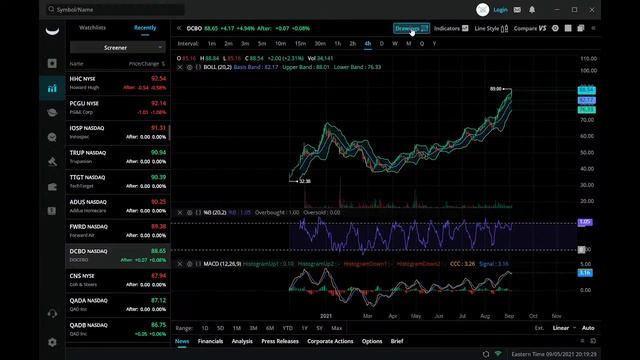Open the Press Releases tab
The width and height of the screenshot is (640, 360).
(x=280, y=341)
